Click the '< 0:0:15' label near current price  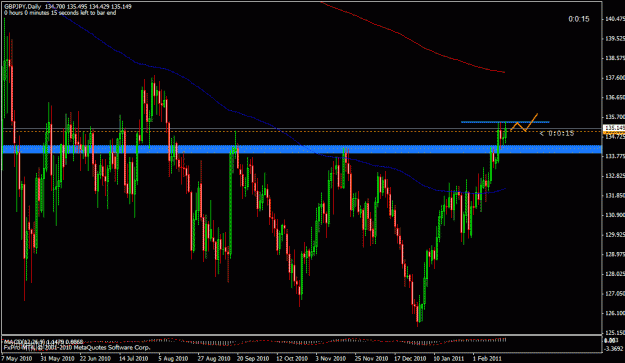556,133
